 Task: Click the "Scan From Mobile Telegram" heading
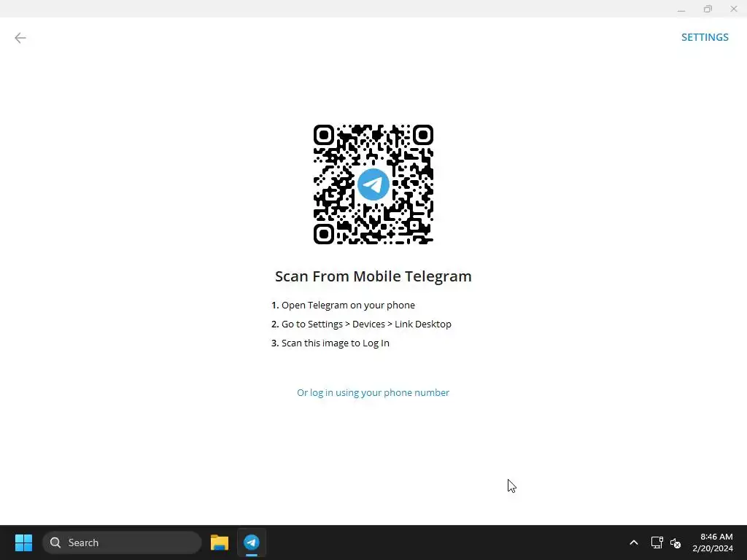coord(373,276)
